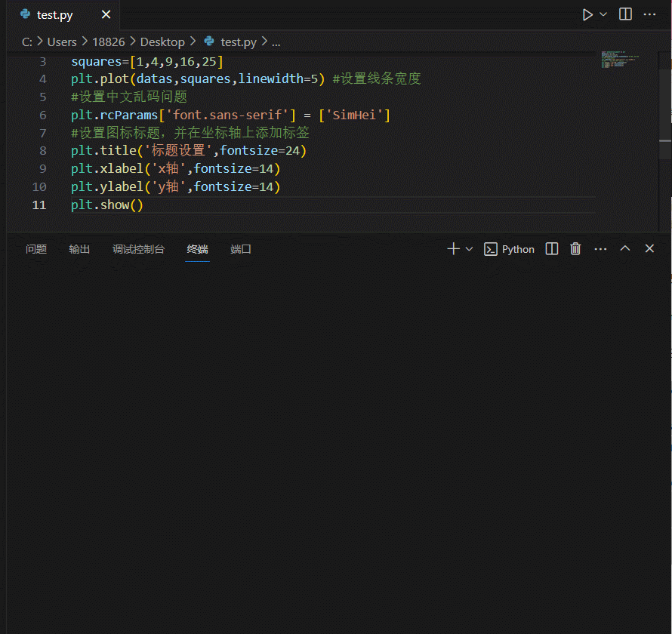Switch to the 输出 panel tab
The image size is (672, 634).
(x=79, y=249)
